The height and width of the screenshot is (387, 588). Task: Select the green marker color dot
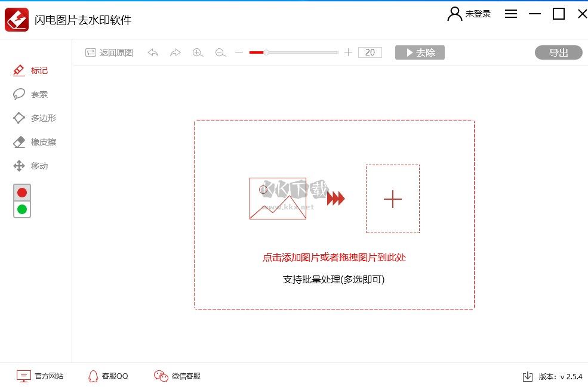click(x=21, y=209)
